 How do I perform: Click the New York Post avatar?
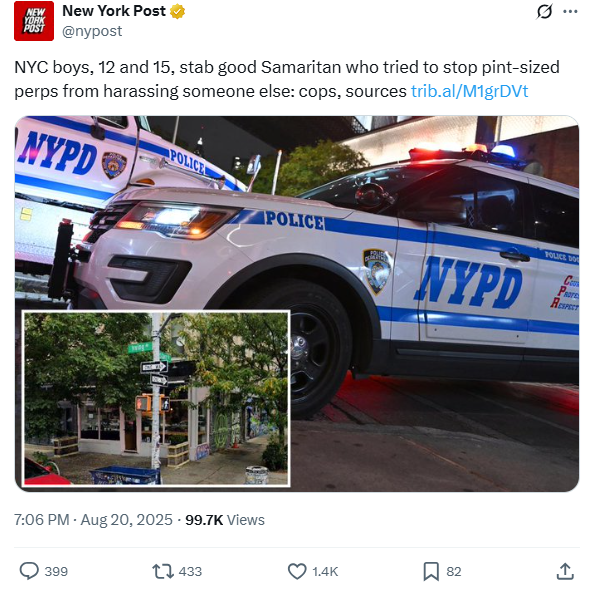tap(34, 21)
